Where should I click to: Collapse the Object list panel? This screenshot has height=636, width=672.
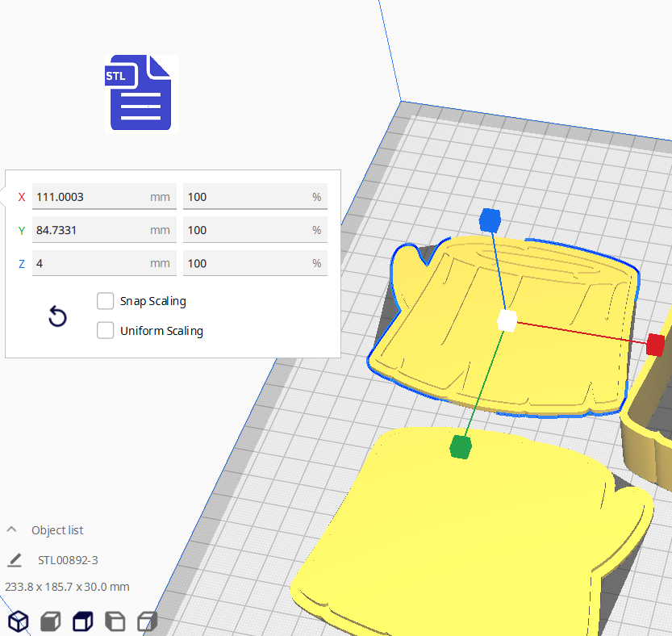[12, 530]
